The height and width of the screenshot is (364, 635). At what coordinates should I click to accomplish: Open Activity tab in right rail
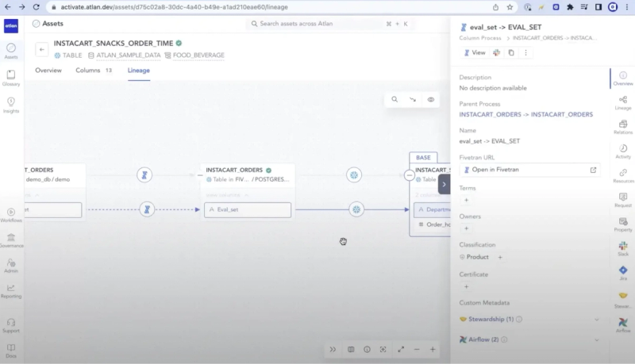point(623,151)
